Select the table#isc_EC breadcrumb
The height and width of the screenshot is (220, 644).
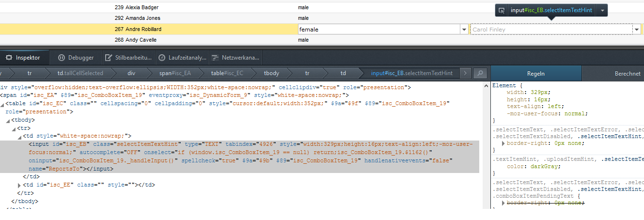pyautogui.click(x=227, y=73)
